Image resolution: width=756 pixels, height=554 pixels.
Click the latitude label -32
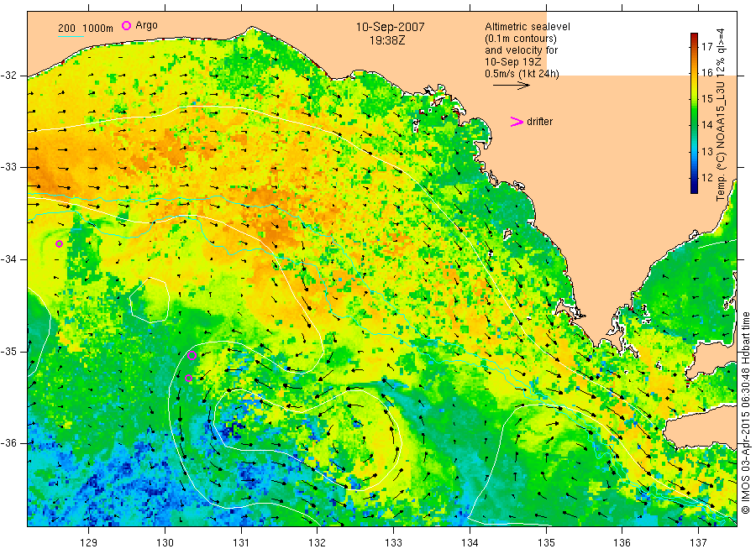[x=9, y=76]
